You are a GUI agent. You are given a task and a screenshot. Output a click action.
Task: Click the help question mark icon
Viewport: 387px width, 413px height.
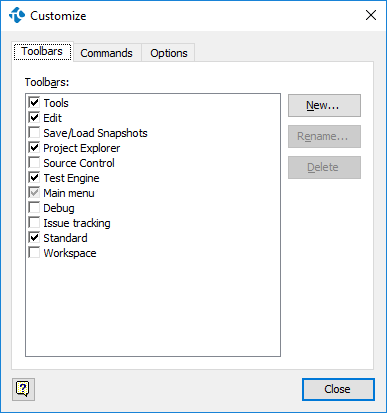(x=23, y=389)
